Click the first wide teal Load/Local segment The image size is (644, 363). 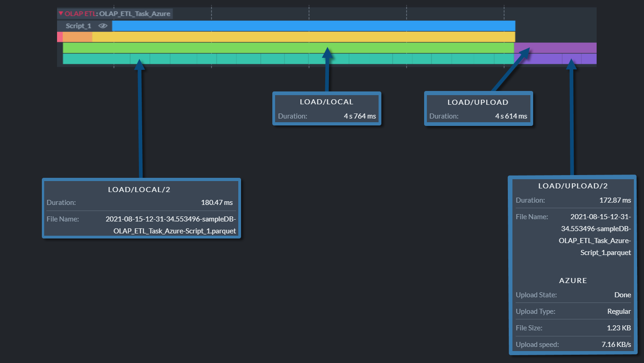pos(97,59)
